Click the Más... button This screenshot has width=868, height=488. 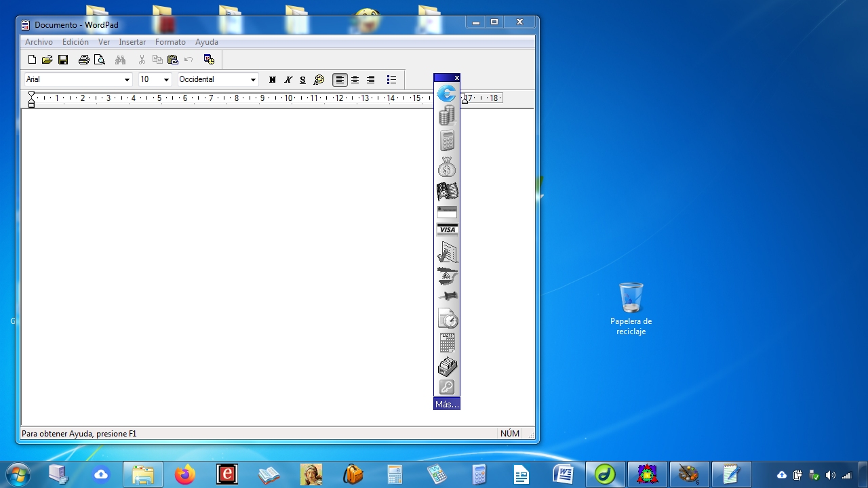click(447, 404)
